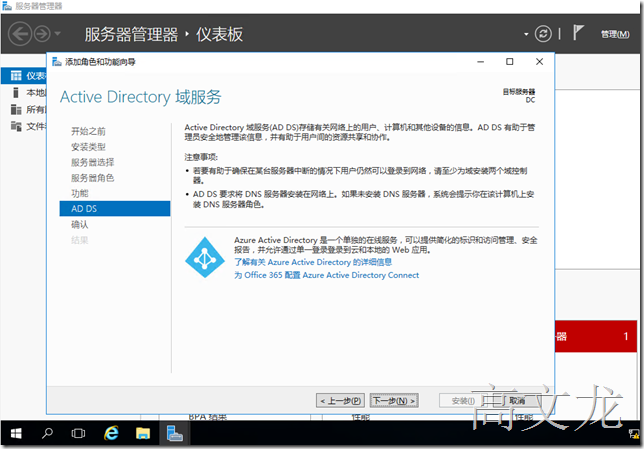This screenshot has width=644, height=449.
Task: Open taskbar search magnifier
Action: pos(47,433)
